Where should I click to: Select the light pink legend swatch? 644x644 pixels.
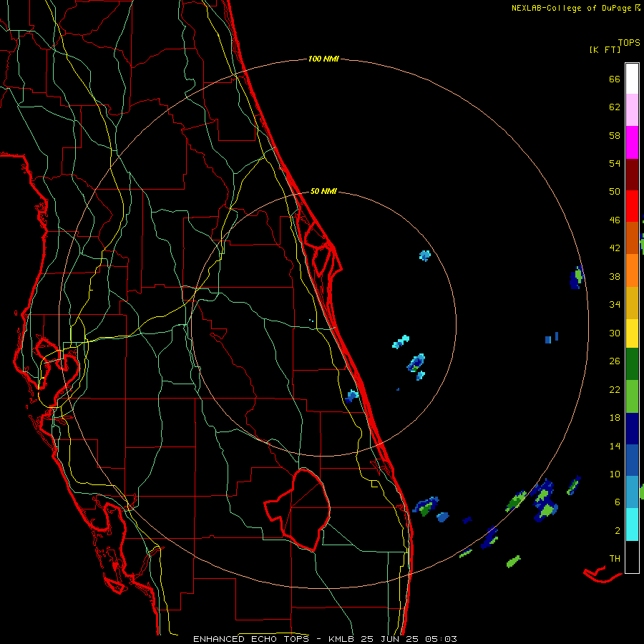(x=632, y=109)
